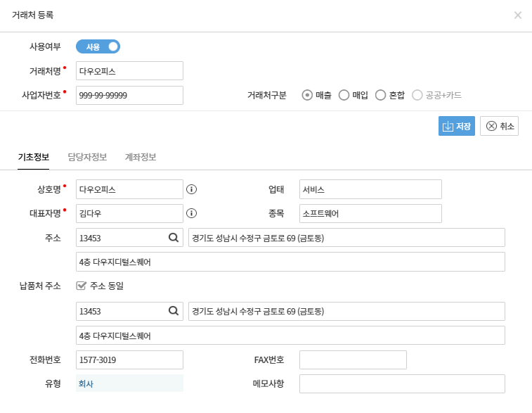Click the info icon next to 대표자명
The height and width of the screenshot is (413, 532).
(191, 213)
